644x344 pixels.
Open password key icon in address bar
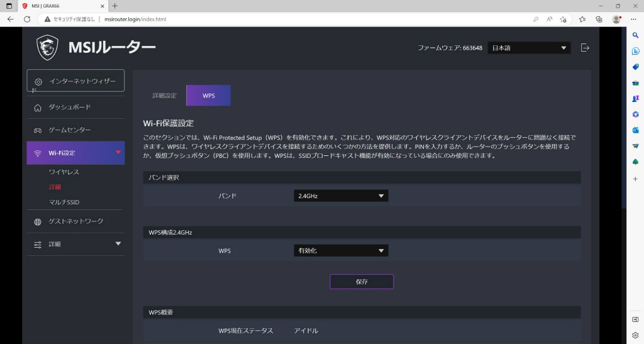tap(536, 19)
